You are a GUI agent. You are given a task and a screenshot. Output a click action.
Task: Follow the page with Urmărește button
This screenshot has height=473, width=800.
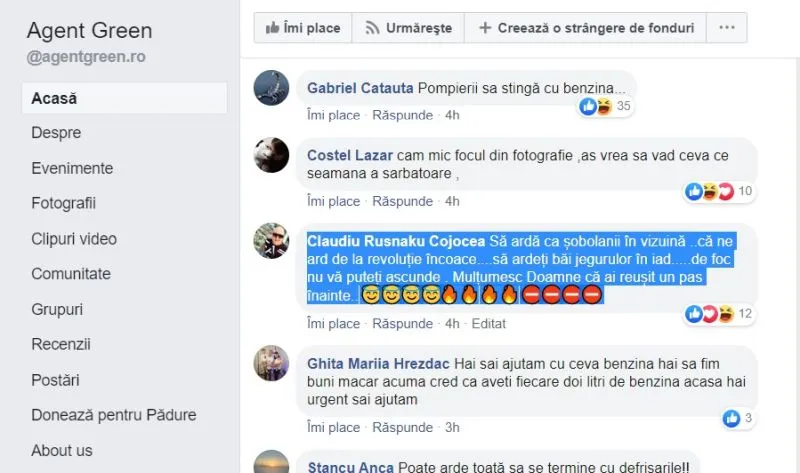(408, 28)
